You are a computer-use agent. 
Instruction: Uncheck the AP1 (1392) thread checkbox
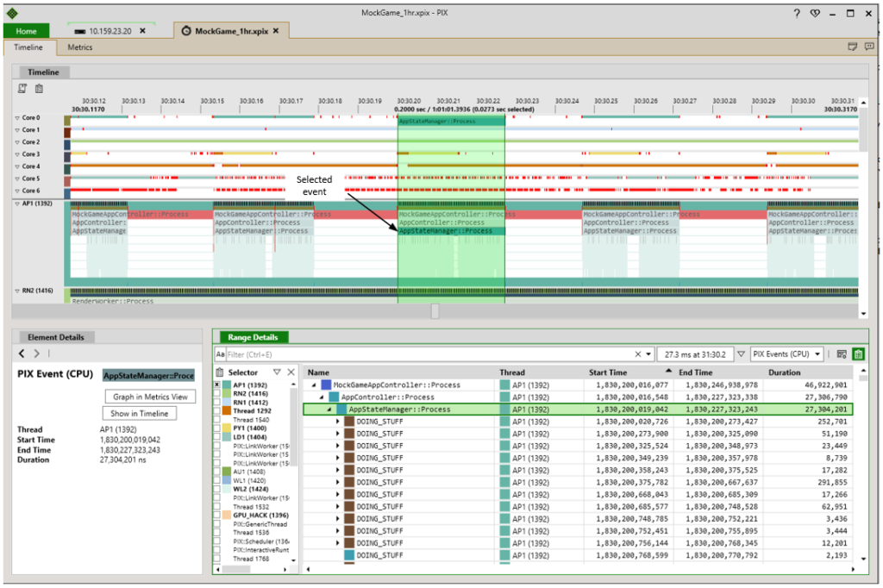coord(216,385)
